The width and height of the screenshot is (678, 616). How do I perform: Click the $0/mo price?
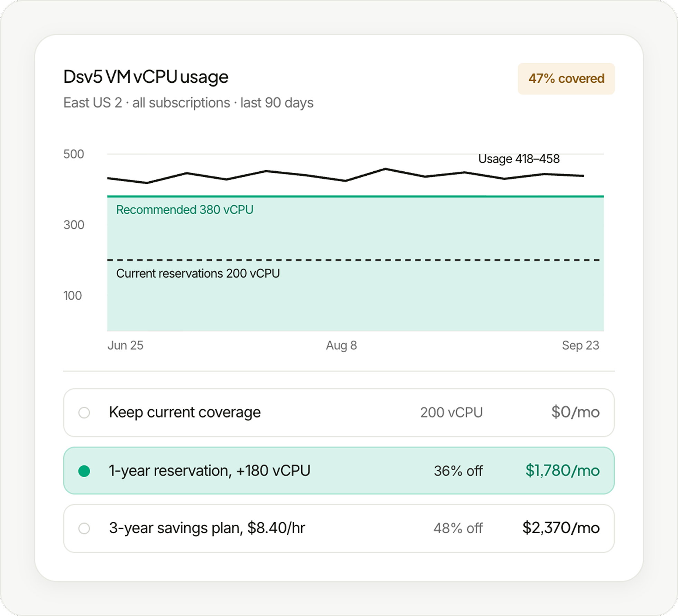(575, 412)
